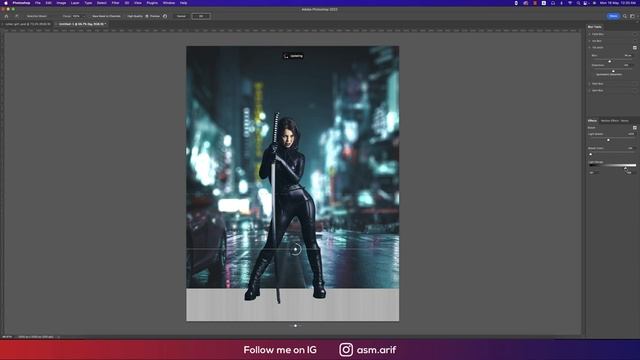
Task: Click the Bokeh Color value field
Action: pos(631,148)
